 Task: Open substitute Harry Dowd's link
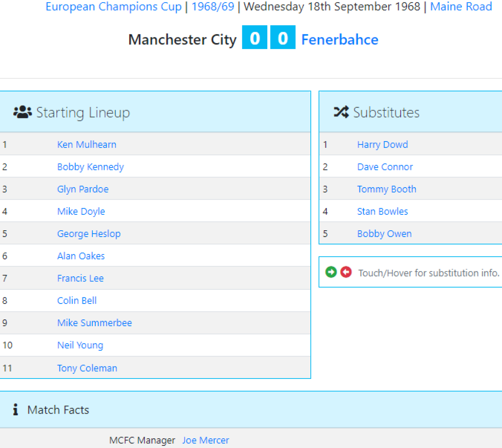[x=382, y=144]
